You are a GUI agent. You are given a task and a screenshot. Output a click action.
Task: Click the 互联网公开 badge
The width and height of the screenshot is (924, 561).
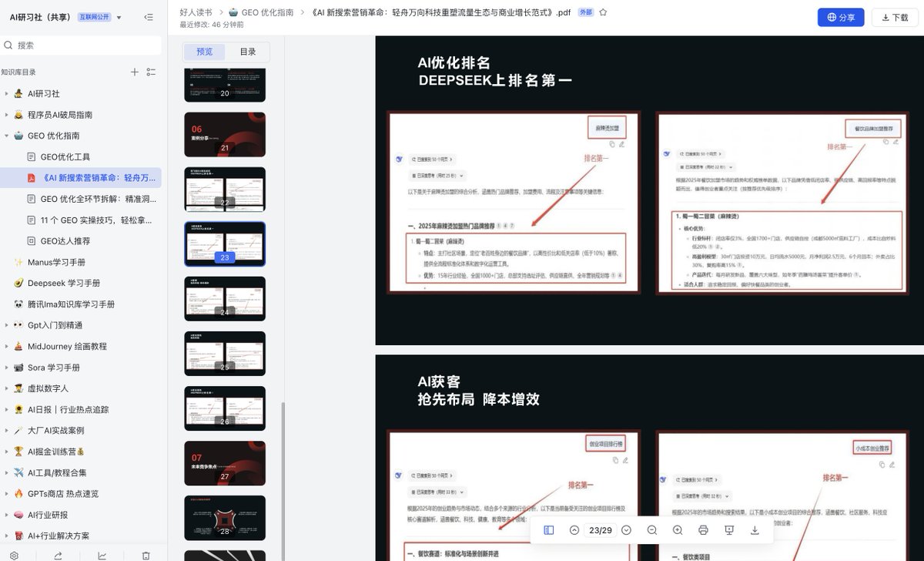click(95, 17)
